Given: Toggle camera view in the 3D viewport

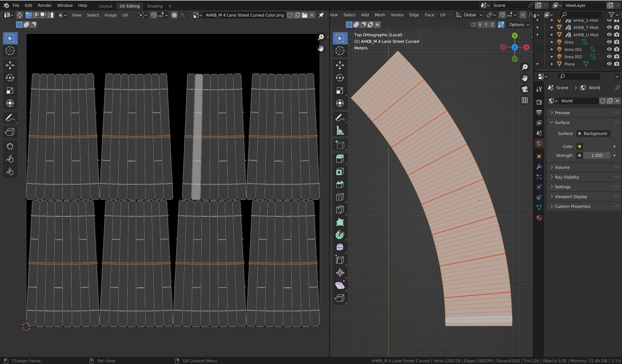Looking at the screenshot, I should [524, 89].
